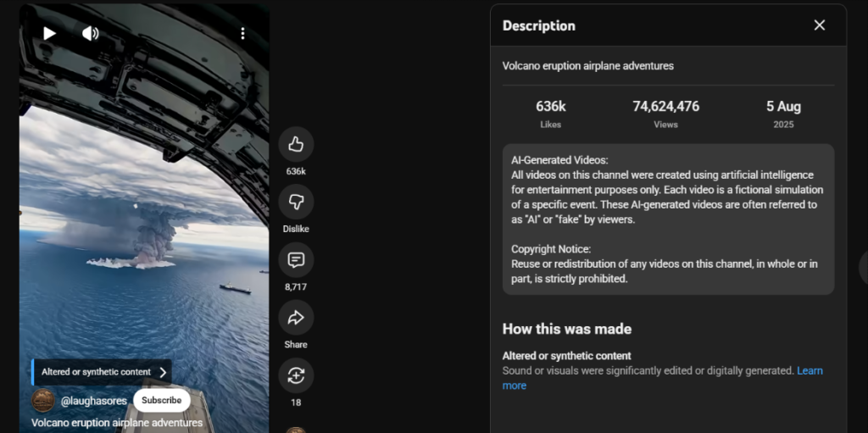Open the laughasores channel avatar
The width and height of the screenshot is (868, 433).
pos(43,400)
